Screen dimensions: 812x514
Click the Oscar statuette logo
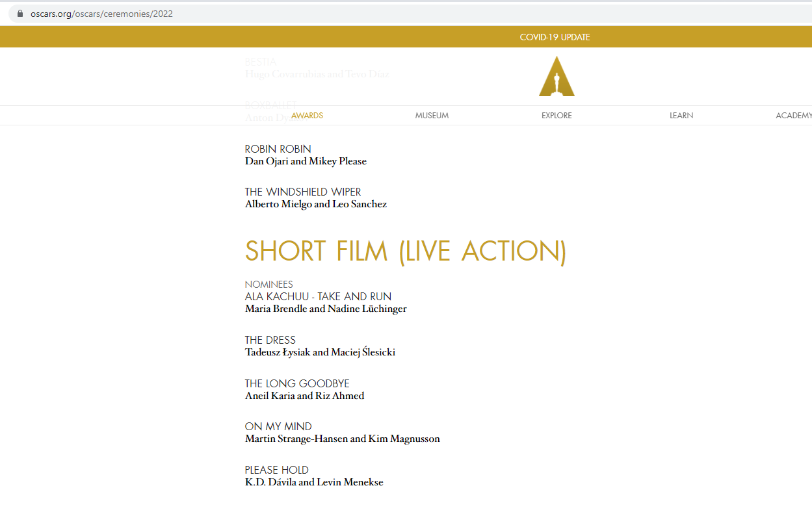pyautogui.click(x=557, y=77)
